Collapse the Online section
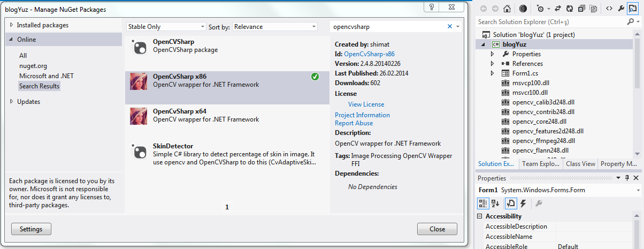The image size is (644, 249). click(12, 40)
